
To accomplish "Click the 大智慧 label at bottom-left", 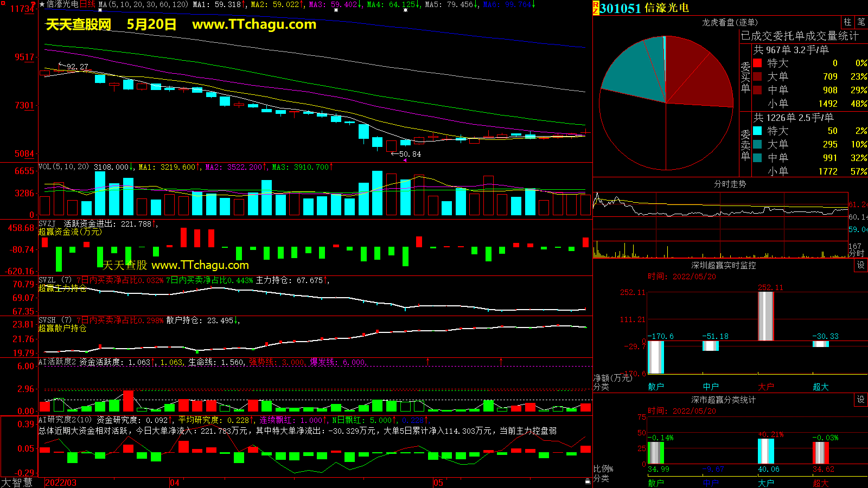I will [17, 483].
